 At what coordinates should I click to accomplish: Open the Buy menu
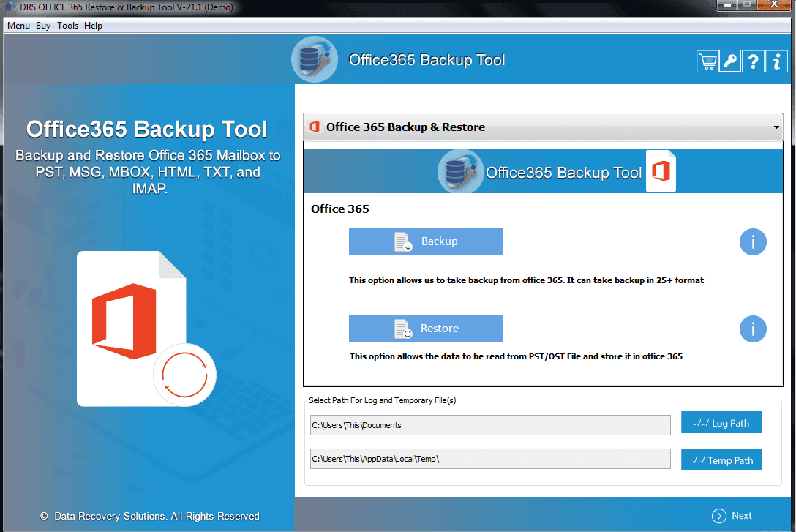click(x=43, y=26)
